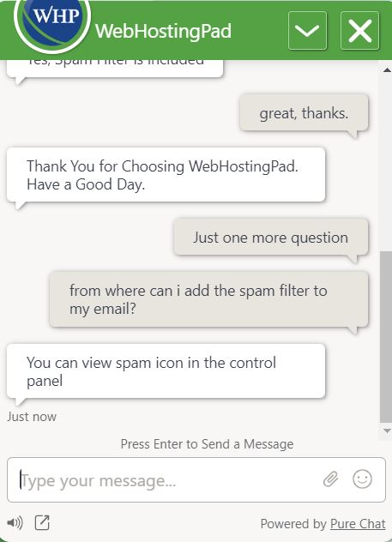The width and height of the screenshot is (392, 542).
Task: Click the spam filter question bubble
Action: (x=208, y=299)
